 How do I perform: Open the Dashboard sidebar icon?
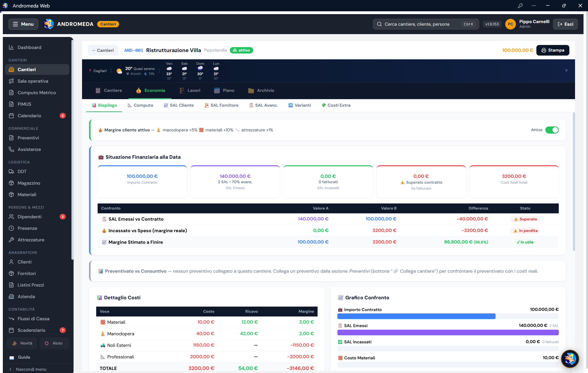click(x=11, y=47)
